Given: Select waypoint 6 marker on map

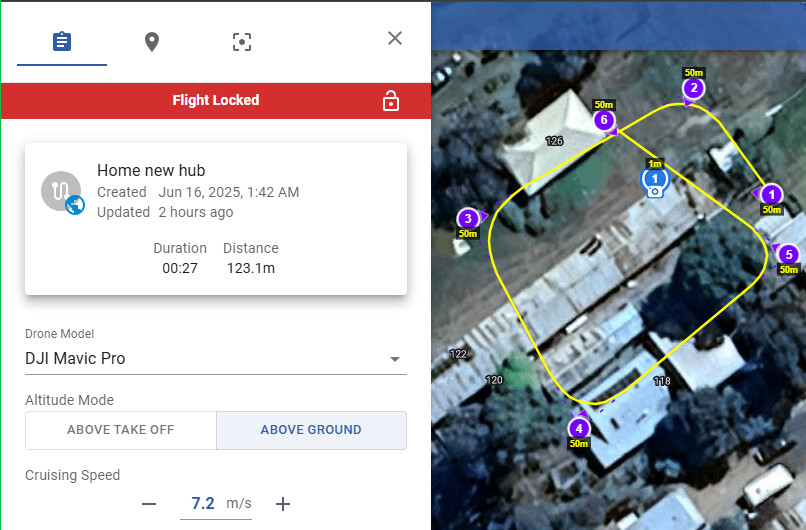Looking at the screenshot, I should point(604,120).
